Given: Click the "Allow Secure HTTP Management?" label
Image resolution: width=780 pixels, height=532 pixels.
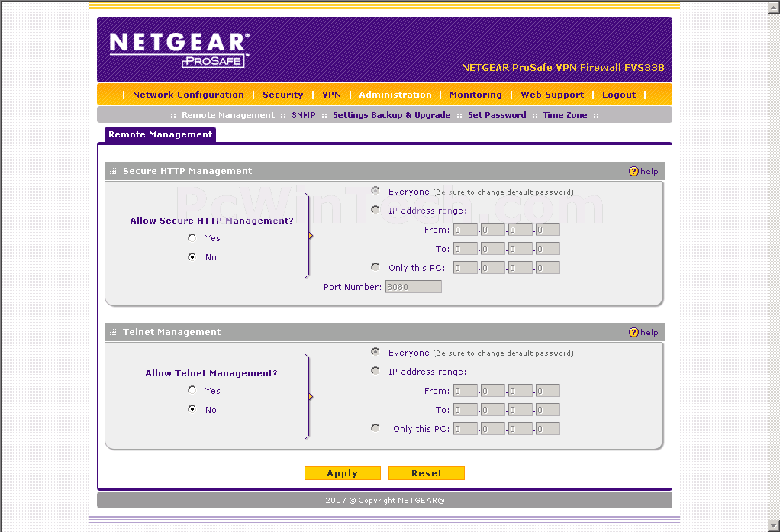Looking at the screenshot, I should point(211,221).
